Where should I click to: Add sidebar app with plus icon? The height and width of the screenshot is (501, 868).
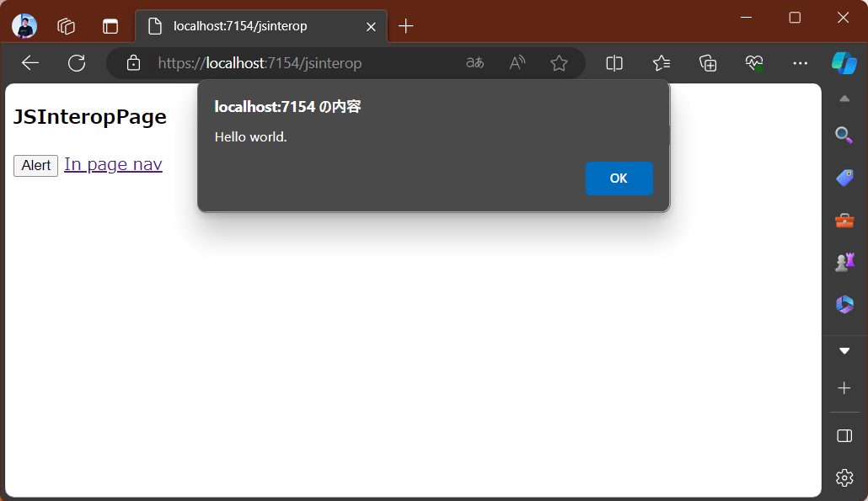pyautogui.click(x=844, y=388)
